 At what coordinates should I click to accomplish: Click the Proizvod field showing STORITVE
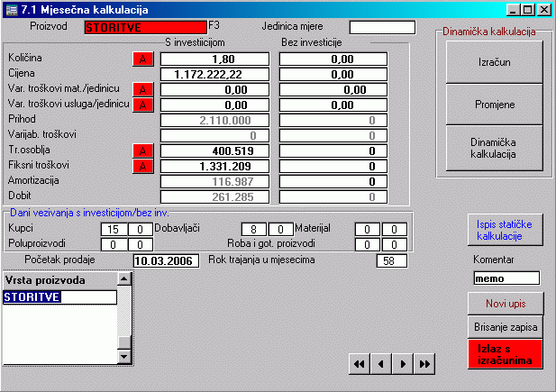pyautogui.click(x=146, y=27)
